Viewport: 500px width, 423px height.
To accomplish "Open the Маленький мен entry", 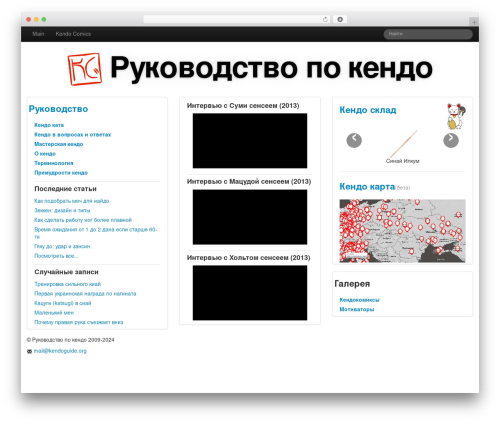I will coord(54,313).
